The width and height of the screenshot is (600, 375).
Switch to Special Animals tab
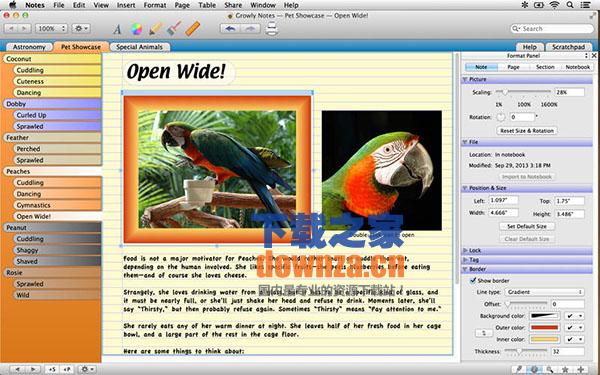[139, 47]
